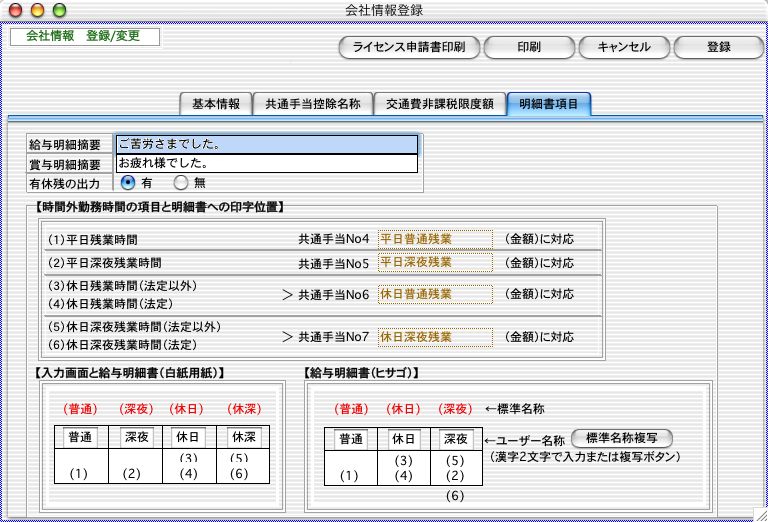
Task: Click the ライセンス申請書印刷 button
Action: click(x=410, y=47)
